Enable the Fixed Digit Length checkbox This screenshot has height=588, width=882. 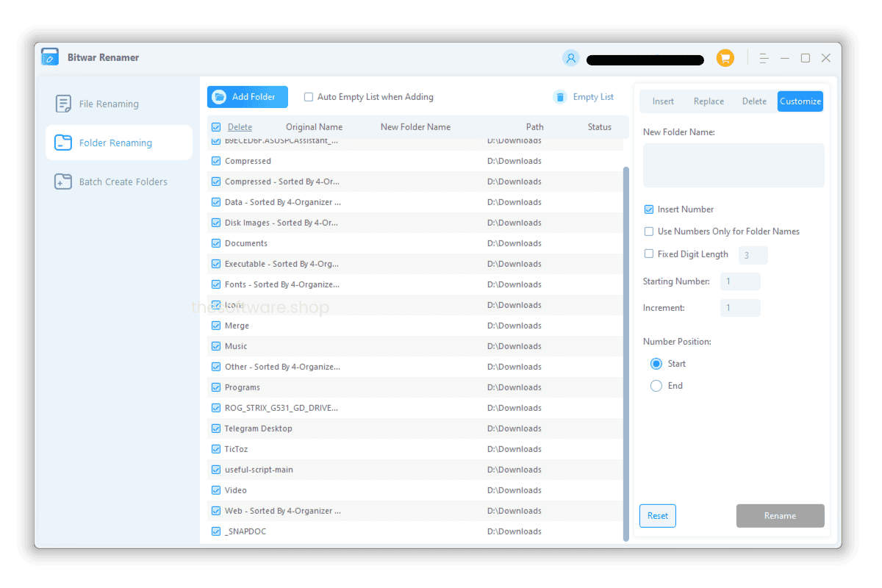(x=649, y=254)
